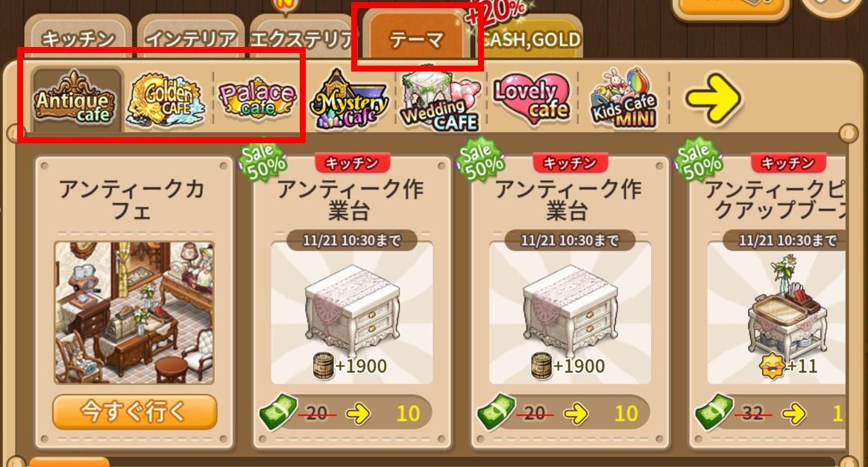This screenshot has width=868, height=467.
Task: Click second アンティーク作業台 item image
Action: click(x=570, y=313)
